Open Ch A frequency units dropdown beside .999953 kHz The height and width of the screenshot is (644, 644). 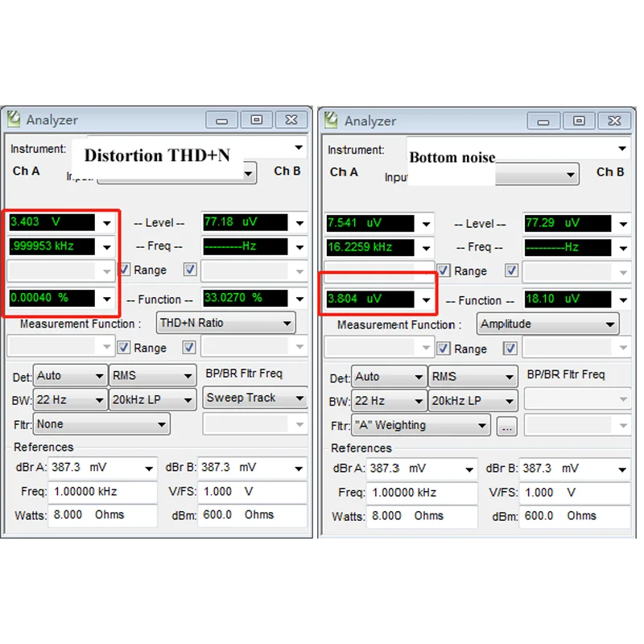[107, 247]
